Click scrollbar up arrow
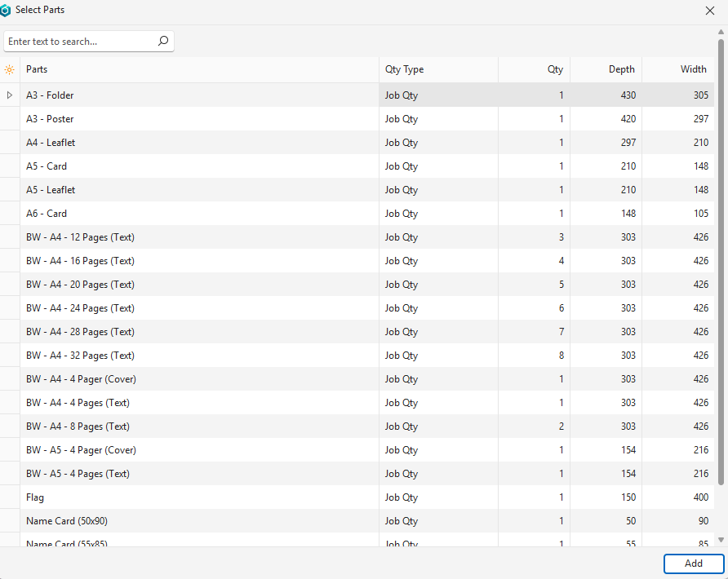Image resolution: width=728 pixels, height=579 pixels. (x=721, y=33)
